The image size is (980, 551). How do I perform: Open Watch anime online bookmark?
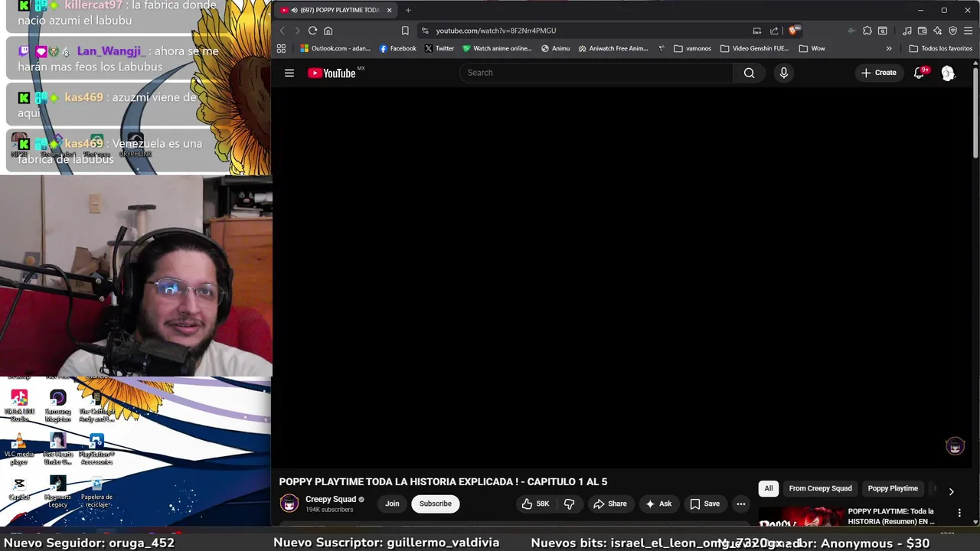(496, 48)
